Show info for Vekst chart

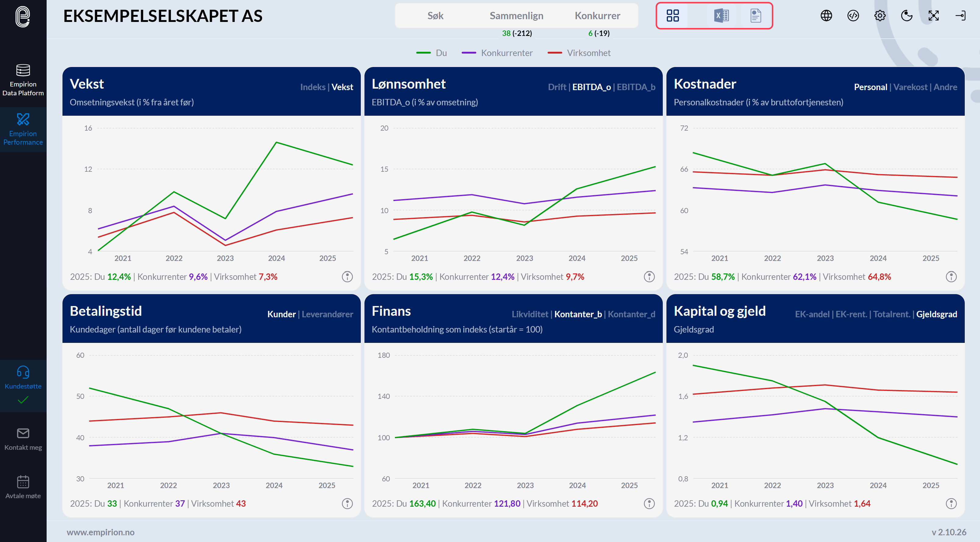coord(347,277)
